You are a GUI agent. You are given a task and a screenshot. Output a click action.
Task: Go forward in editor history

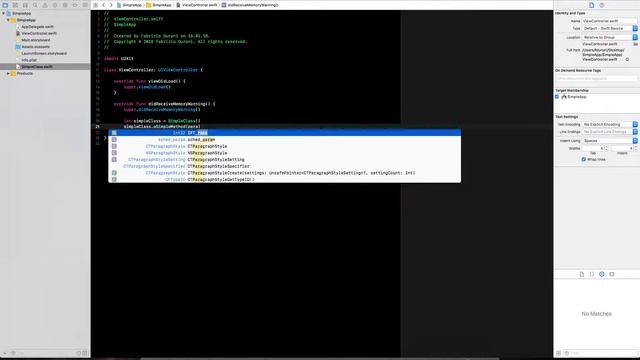coord(111,5)
